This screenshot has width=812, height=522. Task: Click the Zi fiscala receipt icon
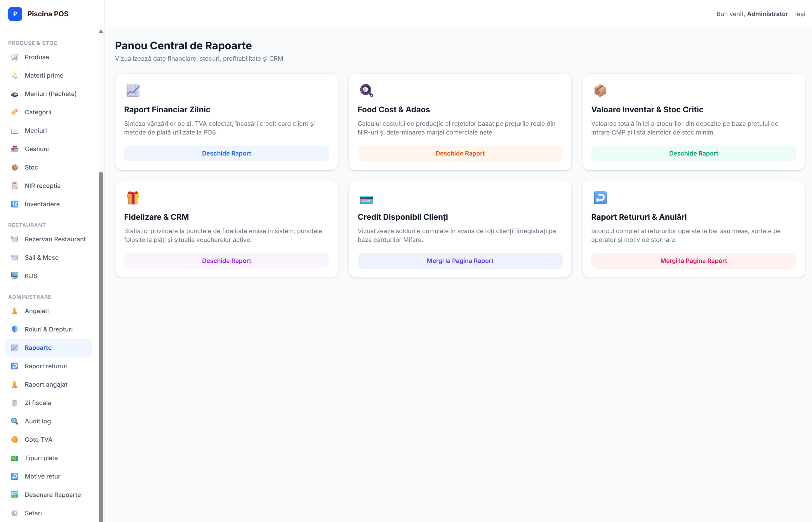[15, 403]
